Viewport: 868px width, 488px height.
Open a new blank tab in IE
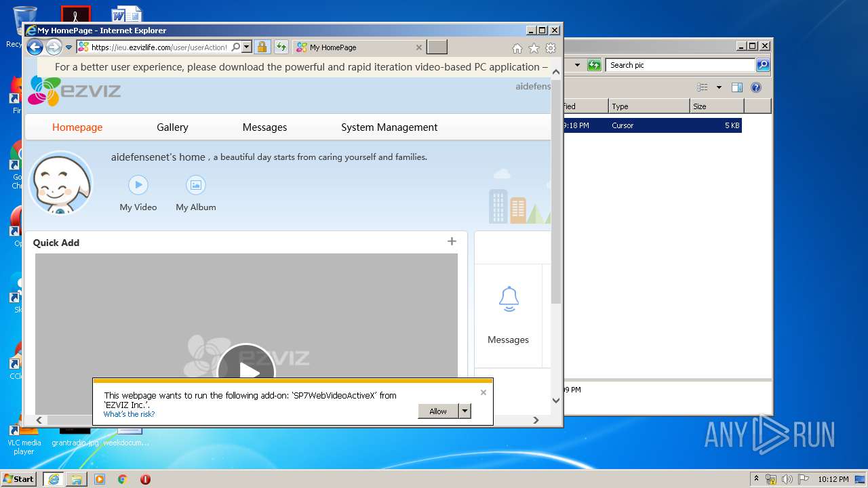pyautogui.click(x=437, y=47)
